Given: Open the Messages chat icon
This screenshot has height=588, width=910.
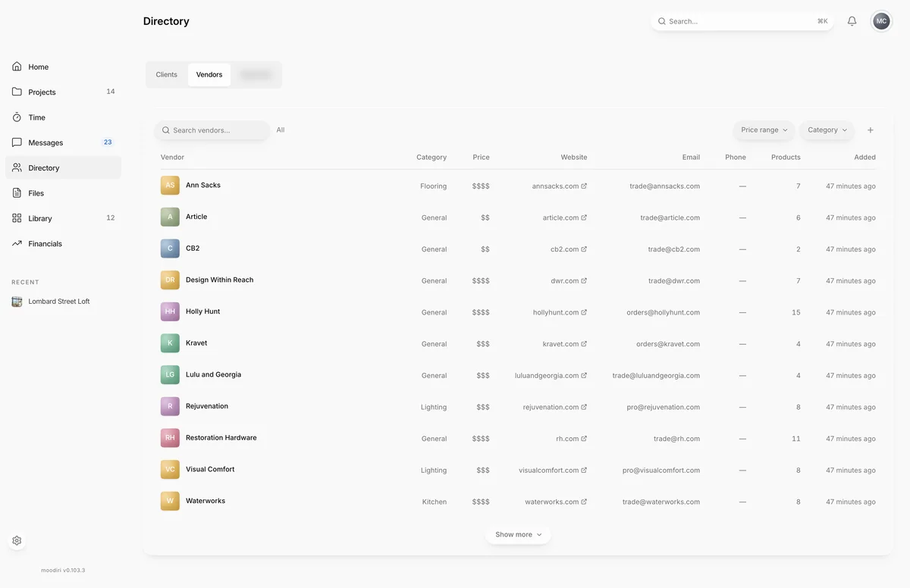Looking at the screenshot, I should click(17, 142).
